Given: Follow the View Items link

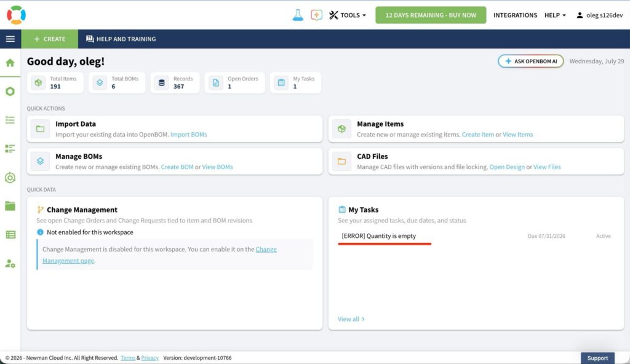Looking at the screenshot, I should tap(517, 135).
